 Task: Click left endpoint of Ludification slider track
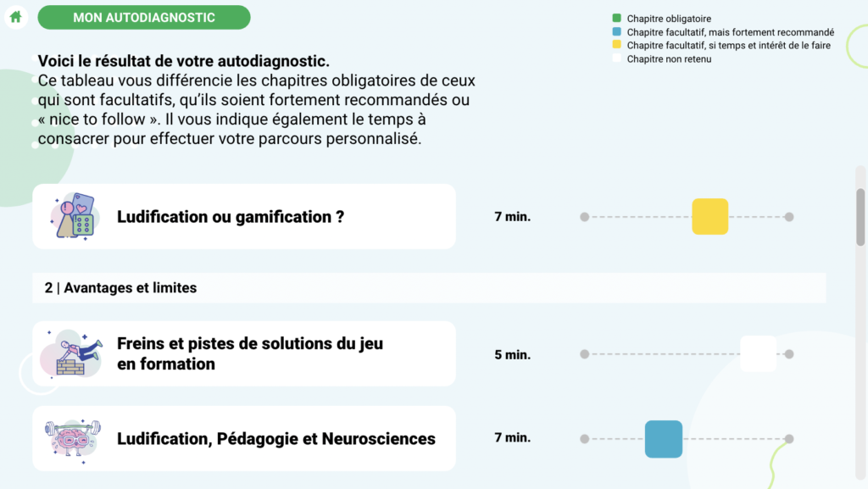(585, 217)
